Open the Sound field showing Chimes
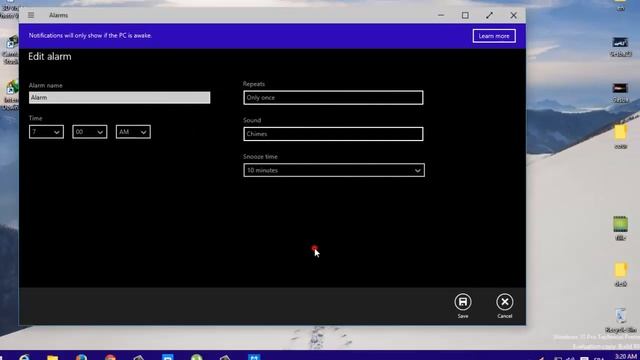 (333, 134)
